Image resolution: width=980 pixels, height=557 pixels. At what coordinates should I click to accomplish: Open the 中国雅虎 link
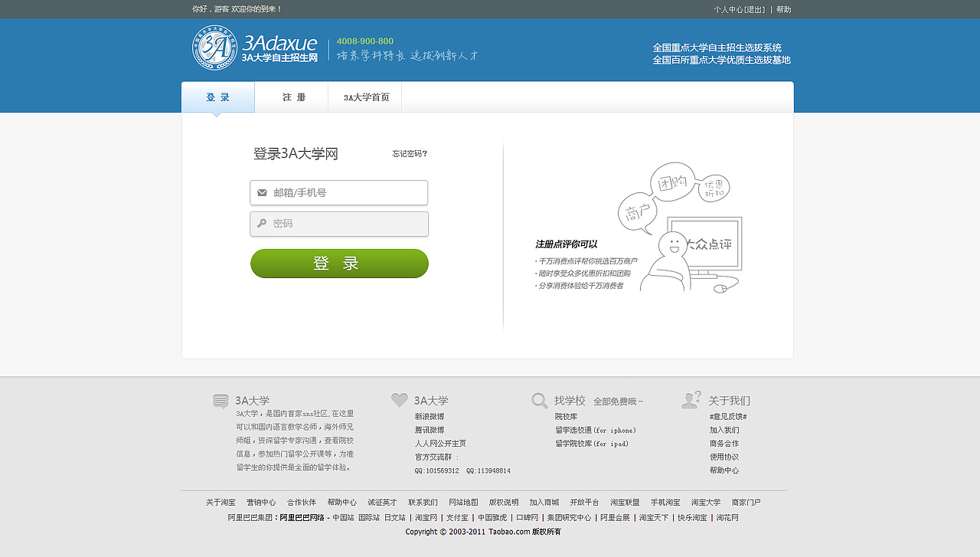[x=492, y=518]
